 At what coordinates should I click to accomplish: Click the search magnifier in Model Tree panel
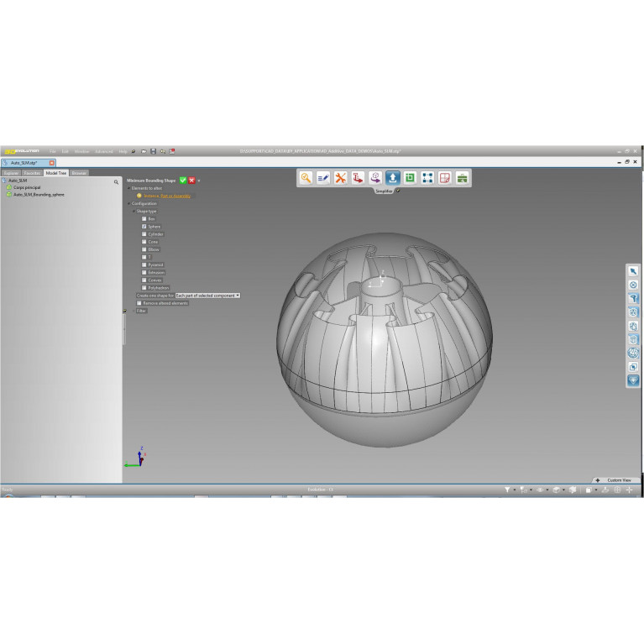[116, 182]
